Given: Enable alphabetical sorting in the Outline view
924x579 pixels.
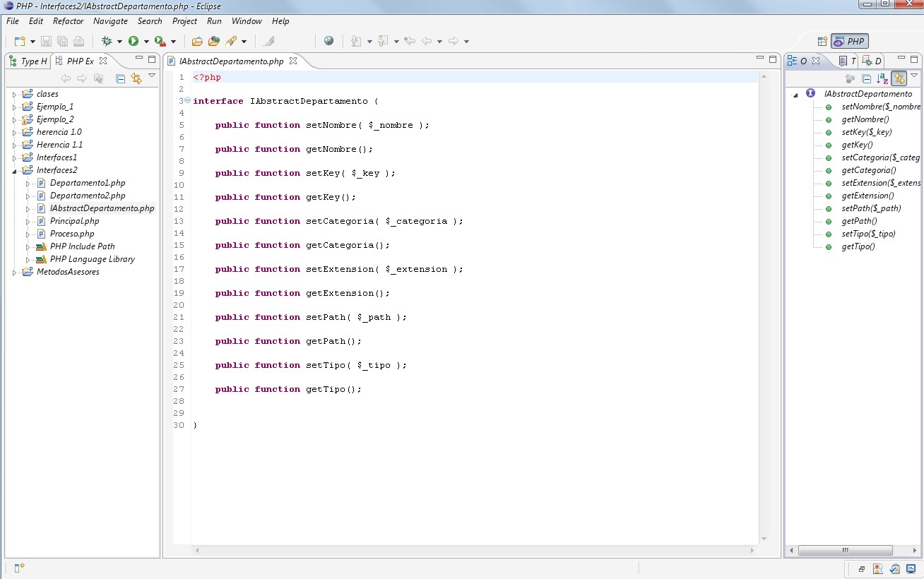Looking at the screenshot, I should tap(881, 78).
